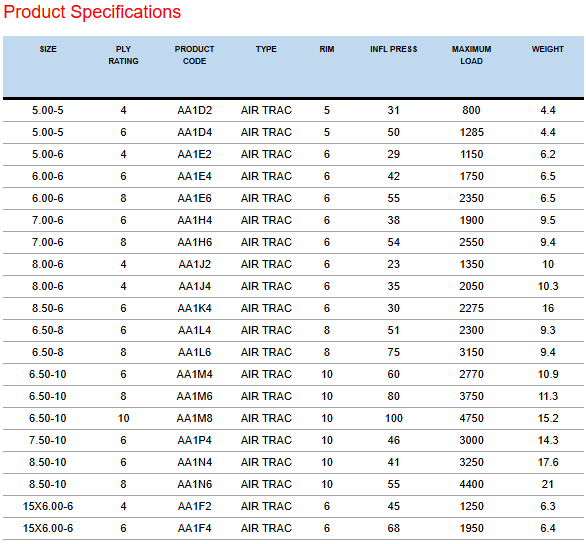The height and width of the screenshot is (544, 586).
Task: Click product code AA1E6
Action: click(194, 198)
